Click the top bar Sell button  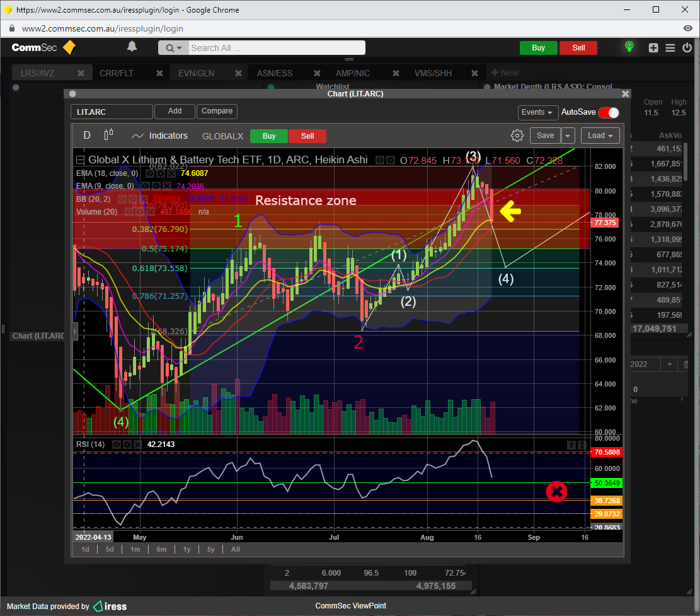(x=578, y=48)
